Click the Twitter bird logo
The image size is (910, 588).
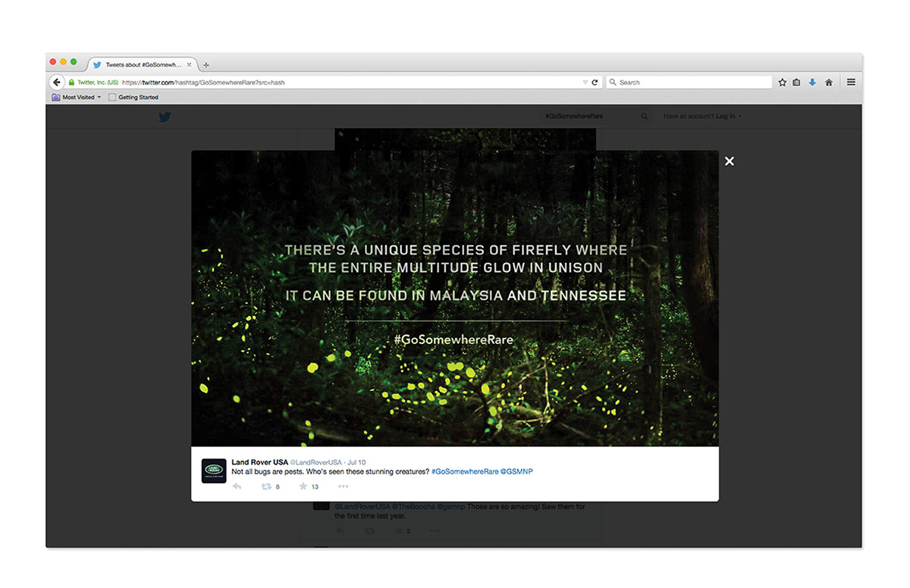[x=165, y=117]
